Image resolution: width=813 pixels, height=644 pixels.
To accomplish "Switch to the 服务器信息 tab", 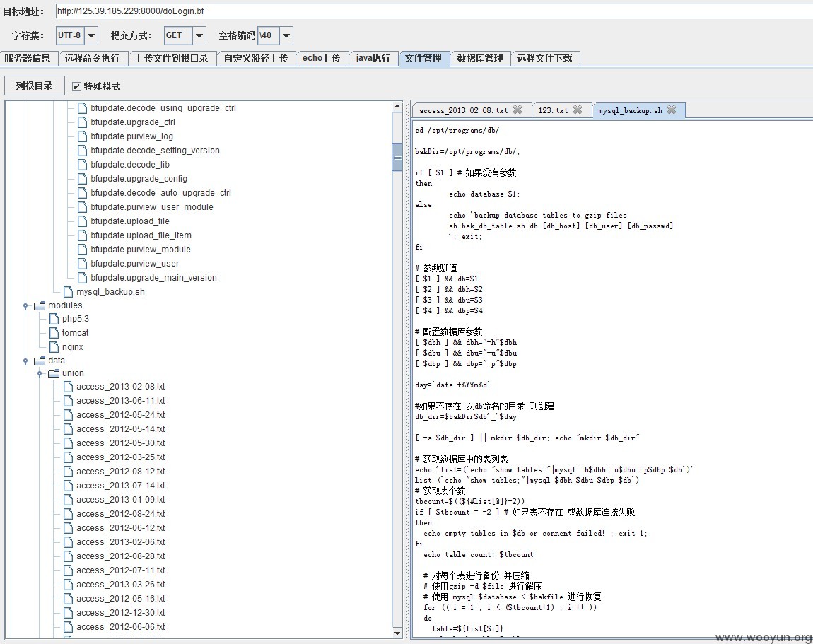I will point(28,58).
